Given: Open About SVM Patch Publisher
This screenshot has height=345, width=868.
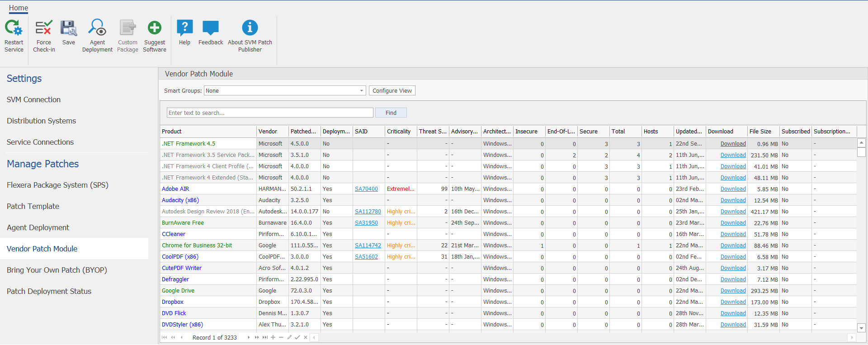Looking at the screenshot, I should [250, 28].
